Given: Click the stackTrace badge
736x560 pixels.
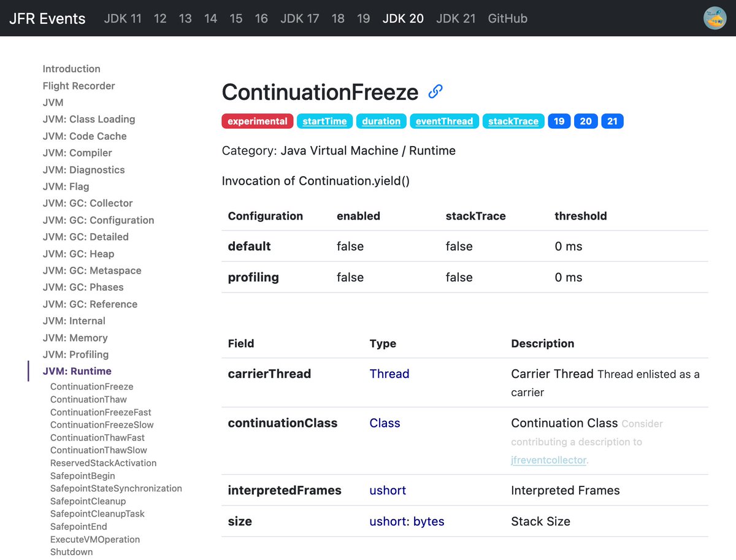Looking at the screenshot, I should (513, 121).
